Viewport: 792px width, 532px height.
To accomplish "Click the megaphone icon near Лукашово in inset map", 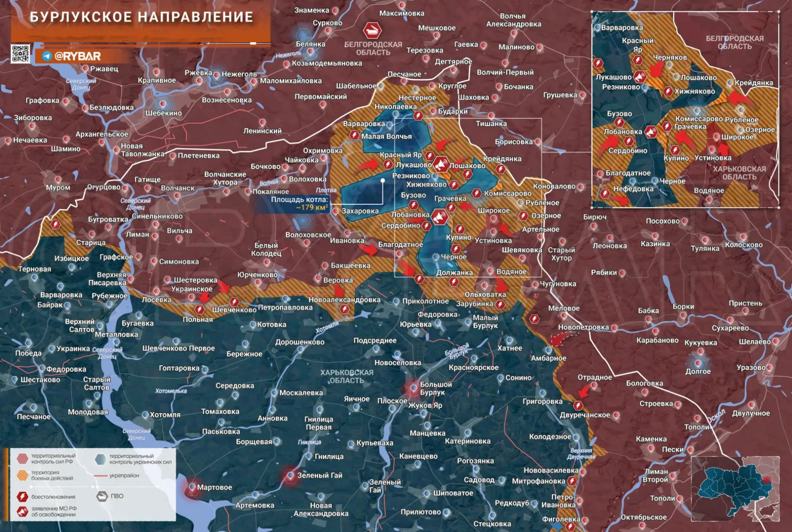I will (x=639, y=77).
